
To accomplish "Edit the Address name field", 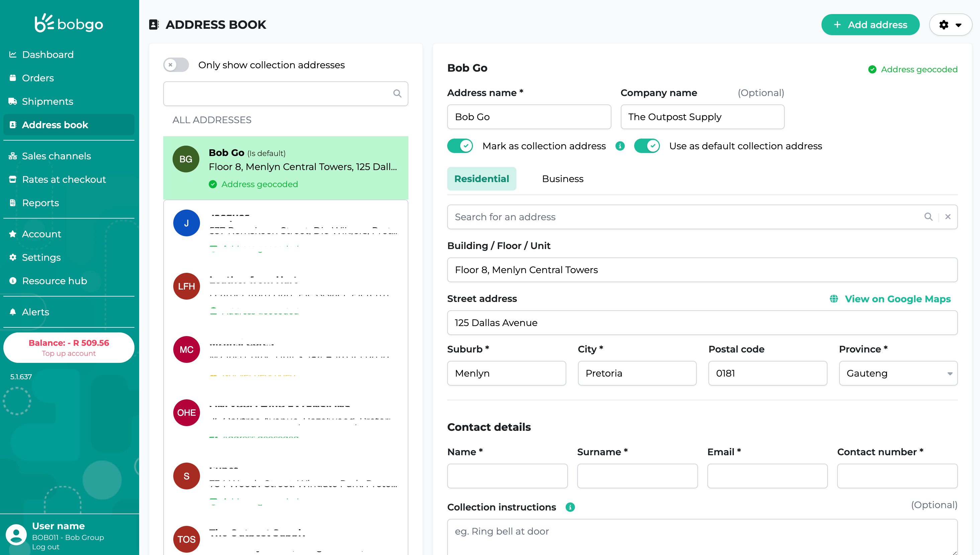I will [x=529, y=117].
